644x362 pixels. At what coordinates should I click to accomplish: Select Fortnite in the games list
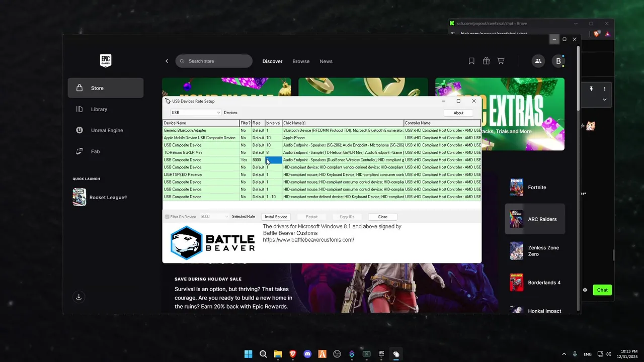point(535,187)
